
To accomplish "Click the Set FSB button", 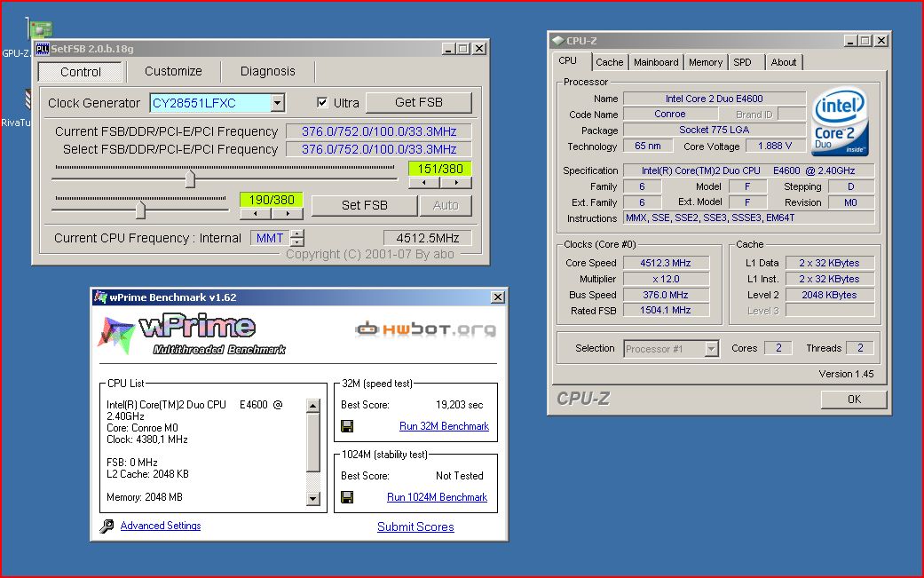I will pos(364,205).
